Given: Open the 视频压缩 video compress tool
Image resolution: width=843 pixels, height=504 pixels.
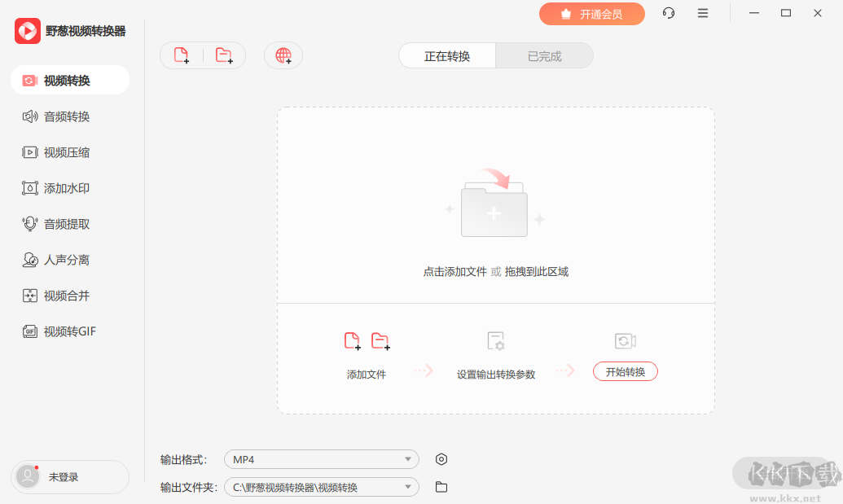Looking at the screenshot, I should pyautogui.click(x=65, y=152).
